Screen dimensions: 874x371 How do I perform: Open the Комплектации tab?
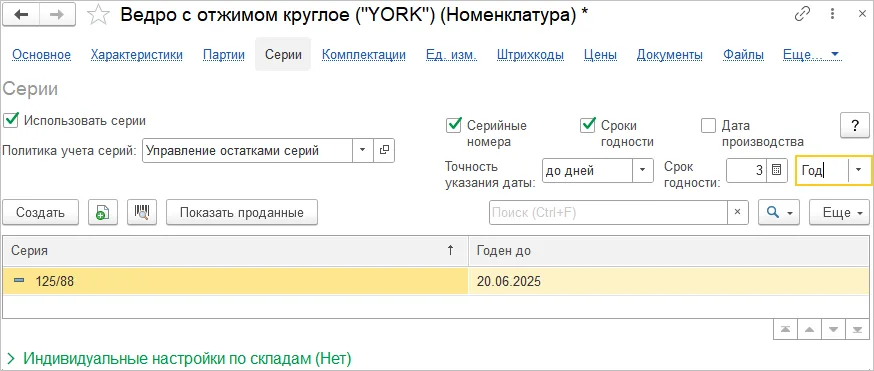coord(364,55)
